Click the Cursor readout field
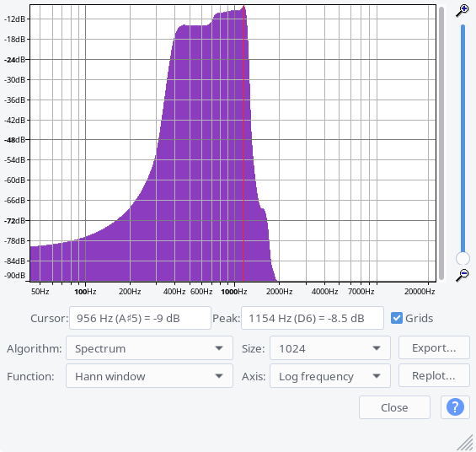 140,318
